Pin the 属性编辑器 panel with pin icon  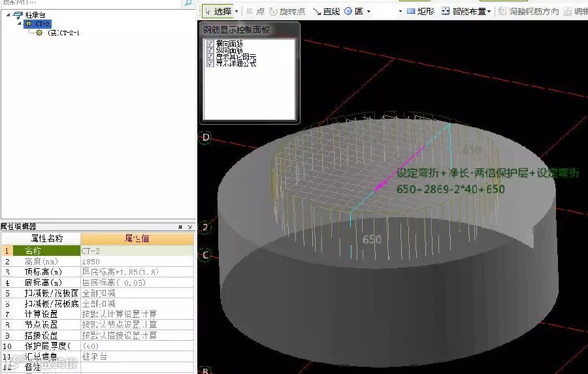click(180, 226)
